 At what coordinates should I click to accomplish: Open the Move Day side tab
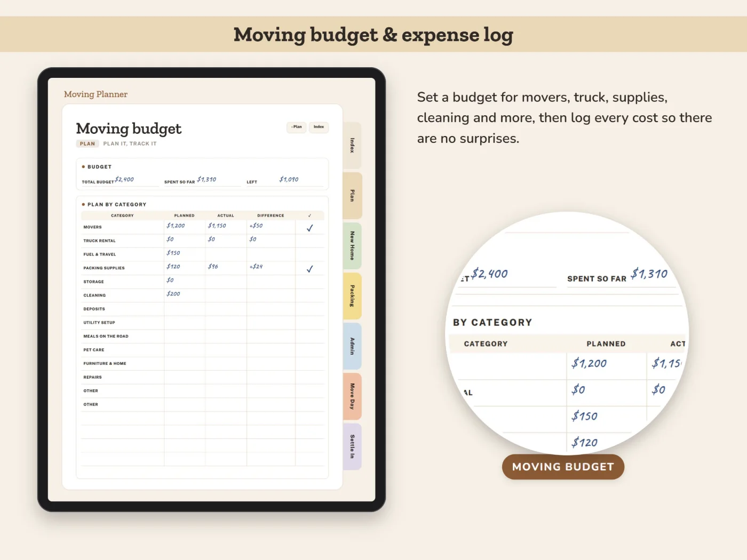pos(352,396)
